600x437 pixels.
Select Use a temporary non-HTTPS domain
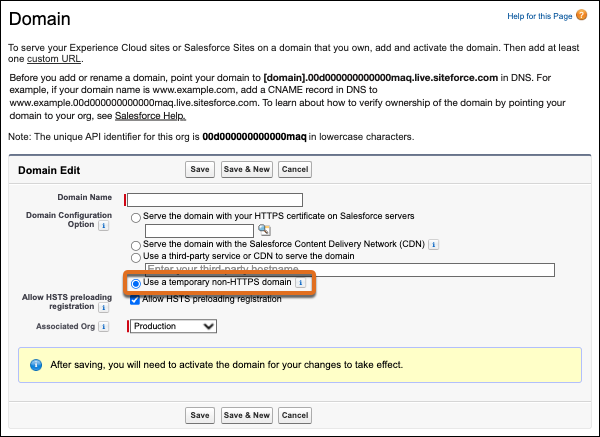tap(136, 284)
